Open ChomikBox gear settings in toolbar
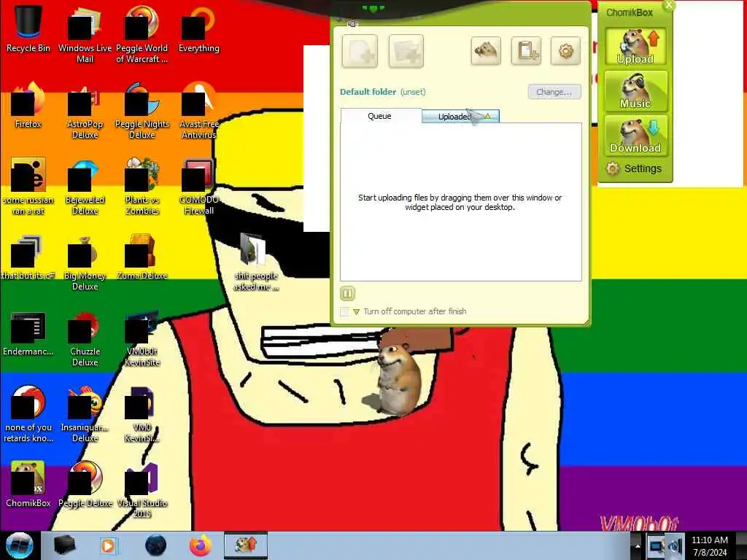The height and width of the screenshot is (560, 747). tap(565, 50)
